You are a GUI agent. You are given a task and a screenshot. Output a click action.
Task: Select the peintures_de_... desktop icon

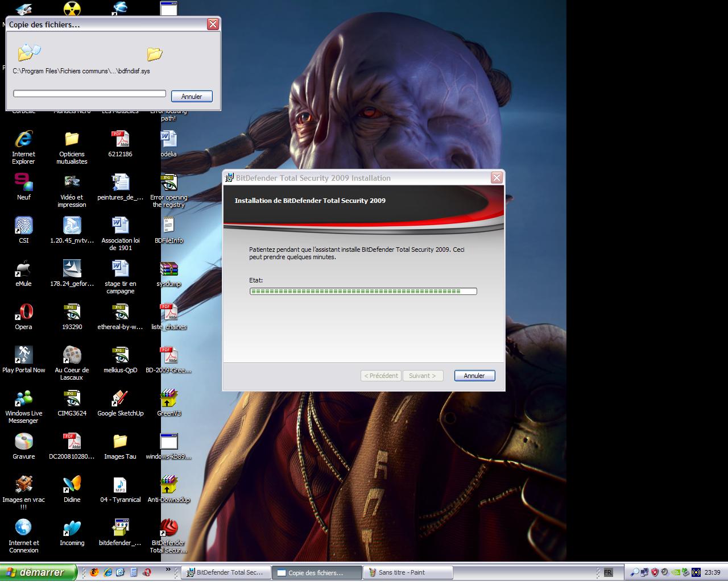click(120, 186)
